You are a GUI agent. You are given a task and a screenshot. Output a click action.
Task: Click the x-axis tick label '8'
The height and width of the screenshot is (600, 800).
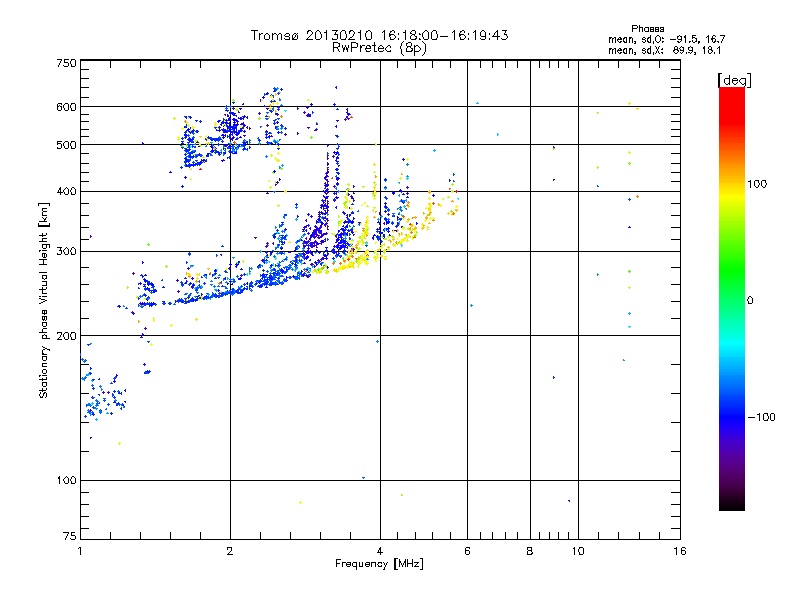point(530,551)
